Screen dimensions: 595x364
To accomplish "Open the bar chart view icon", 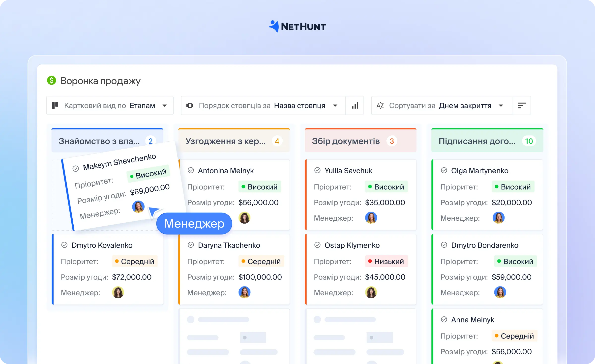I will [x=355, y=105].
